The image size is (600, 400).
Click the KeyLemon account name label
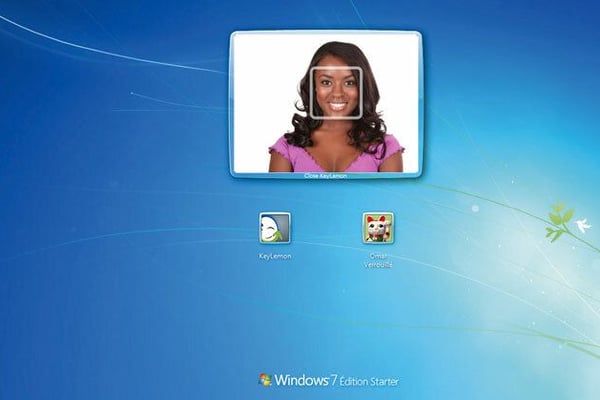(274, 256)
